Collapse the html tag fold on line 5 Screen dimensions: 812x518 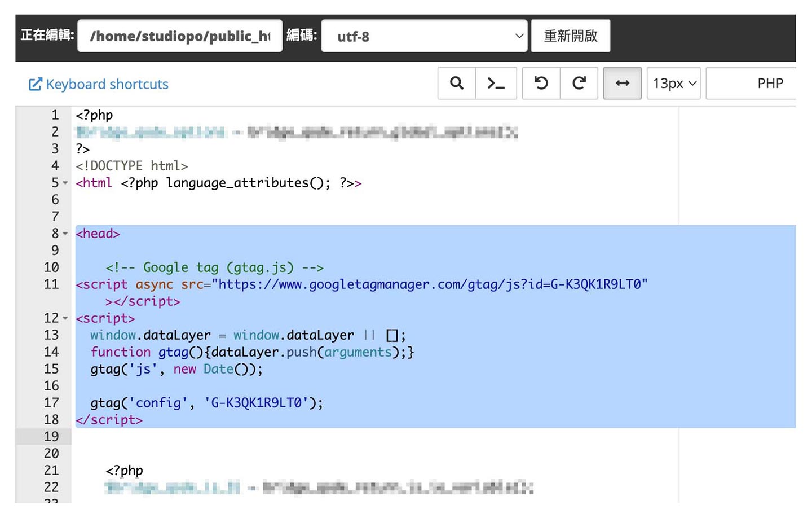pos(65,183)
